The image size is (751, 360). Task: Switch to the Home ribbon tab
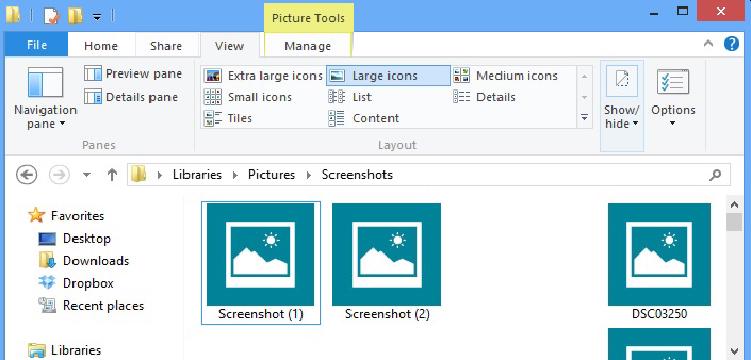point(101,46)
